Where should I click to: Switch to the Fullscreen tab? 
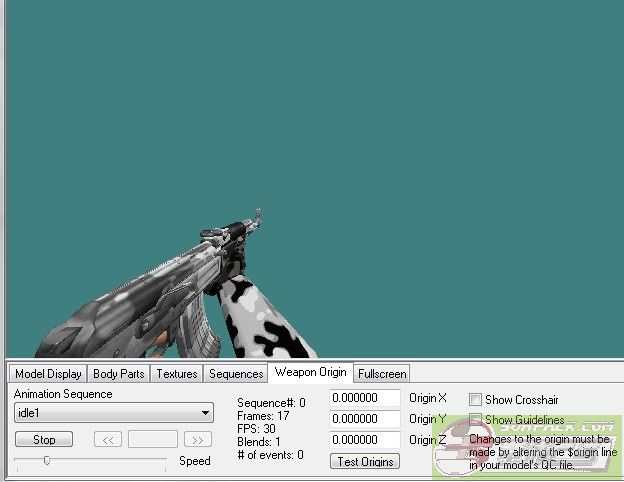(382, 374)
